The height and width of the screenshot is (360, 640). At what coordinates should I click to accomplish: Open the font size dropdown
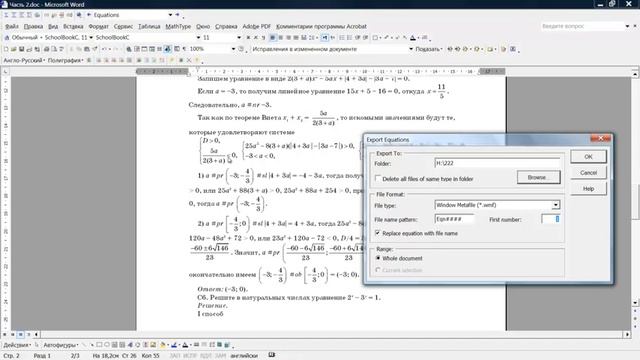click(239, 38)
